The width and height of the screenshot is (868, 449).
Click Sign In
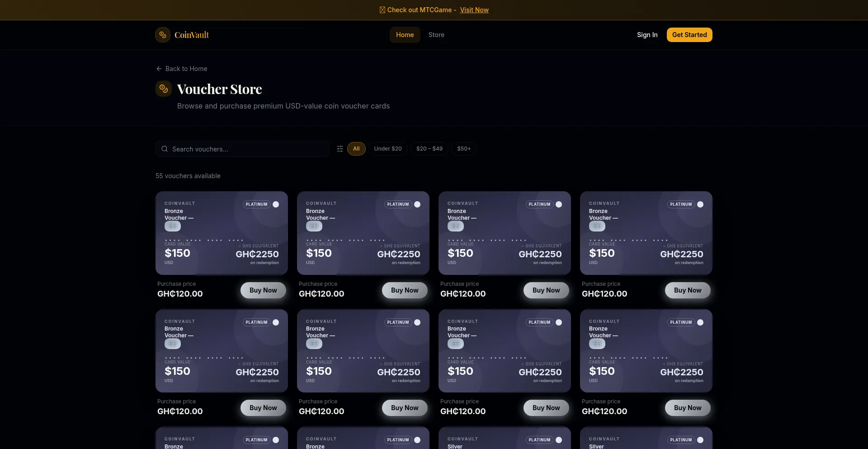point(647,35)
